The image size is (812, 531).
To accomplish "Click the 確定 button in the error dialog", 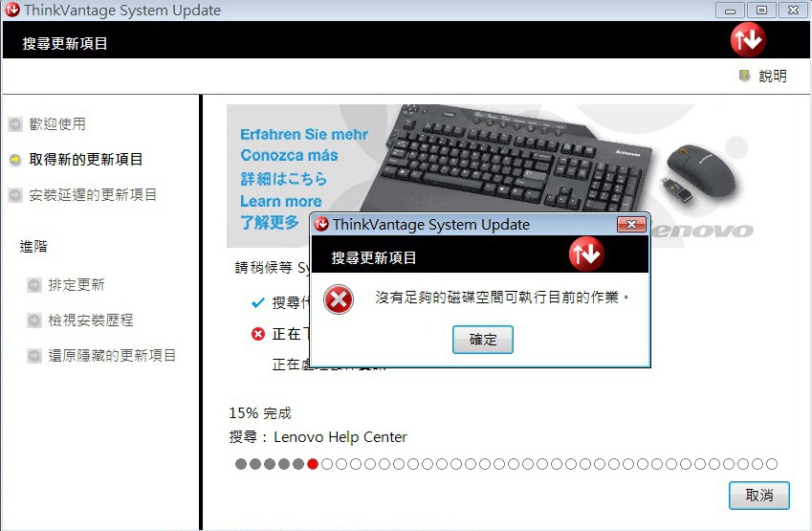I will pyautogui.click(x=483, y=340).
